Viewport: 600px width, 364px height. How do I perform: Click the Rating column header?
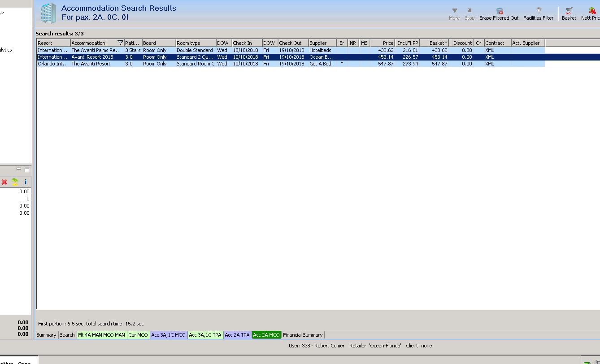tap(133, 43)
